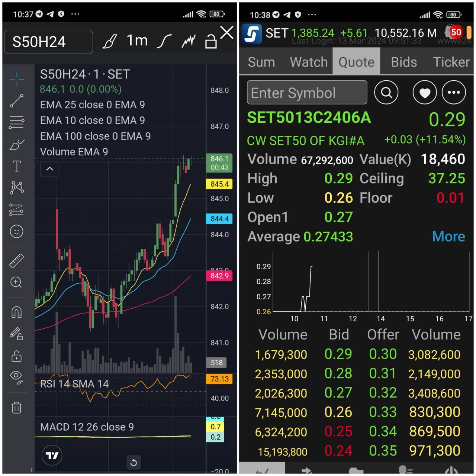Switch to the Bids tab
The width and height of the screenshot is (476, 476).
[404, 62]
